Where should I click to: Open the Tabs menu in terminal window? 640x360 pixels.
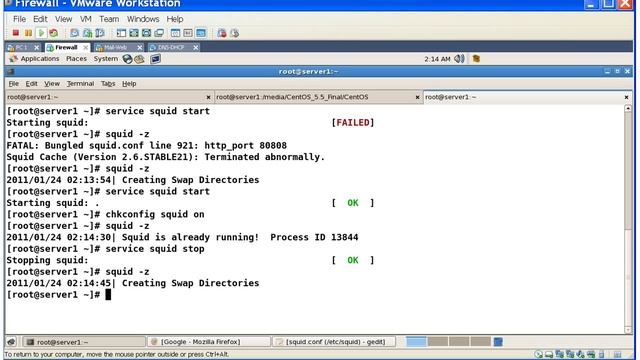pyautogui.click(x=108, y=84)
